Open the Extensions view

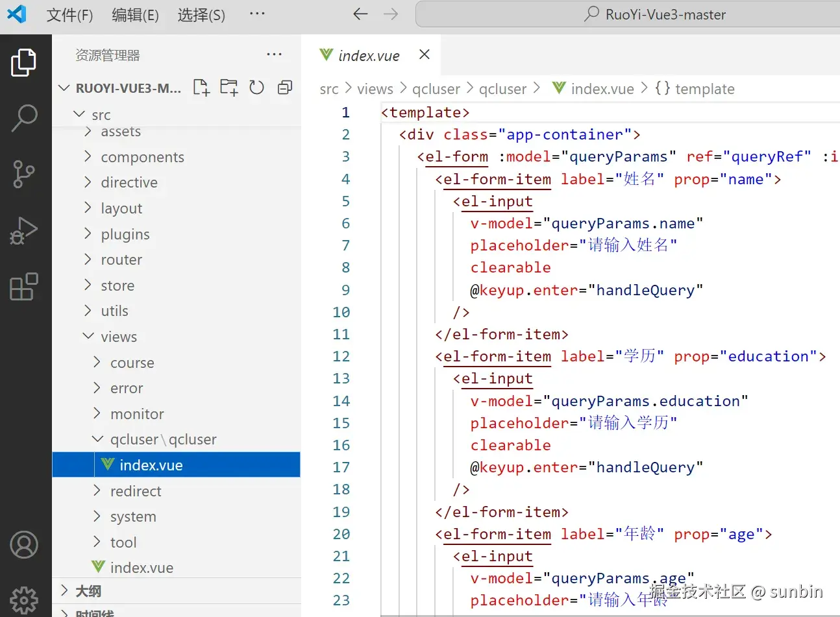24,287
